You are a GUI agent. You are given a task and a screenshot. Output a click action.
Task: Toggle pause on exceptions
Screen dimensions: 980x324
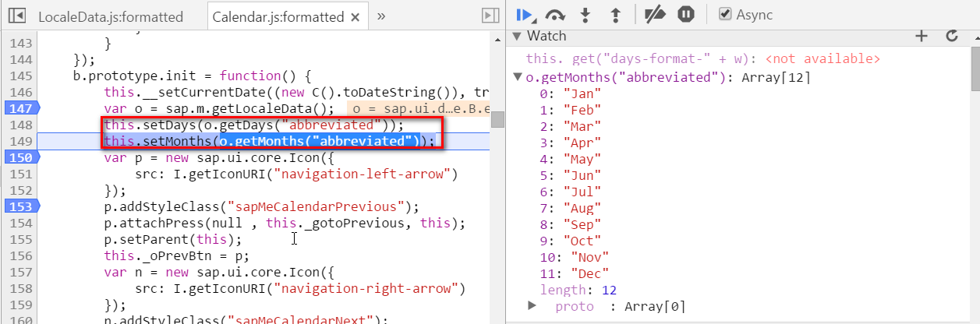pos(685,14)
